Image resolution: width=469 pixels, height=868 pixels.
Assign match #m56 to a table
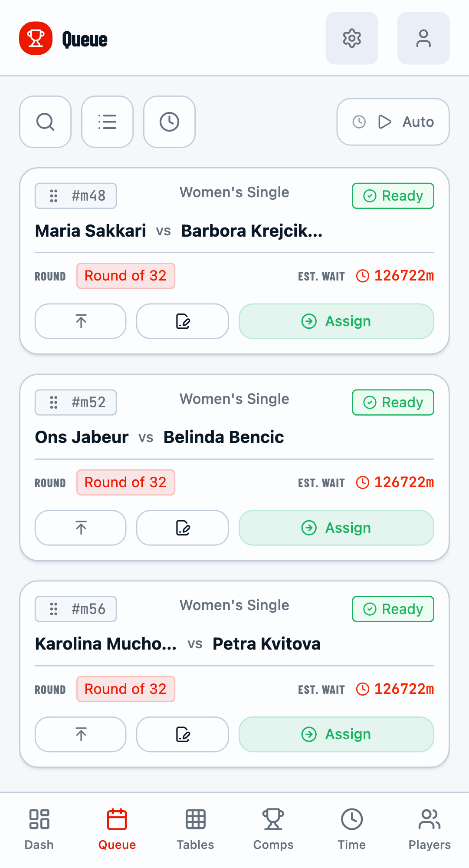tap(336, 734)
